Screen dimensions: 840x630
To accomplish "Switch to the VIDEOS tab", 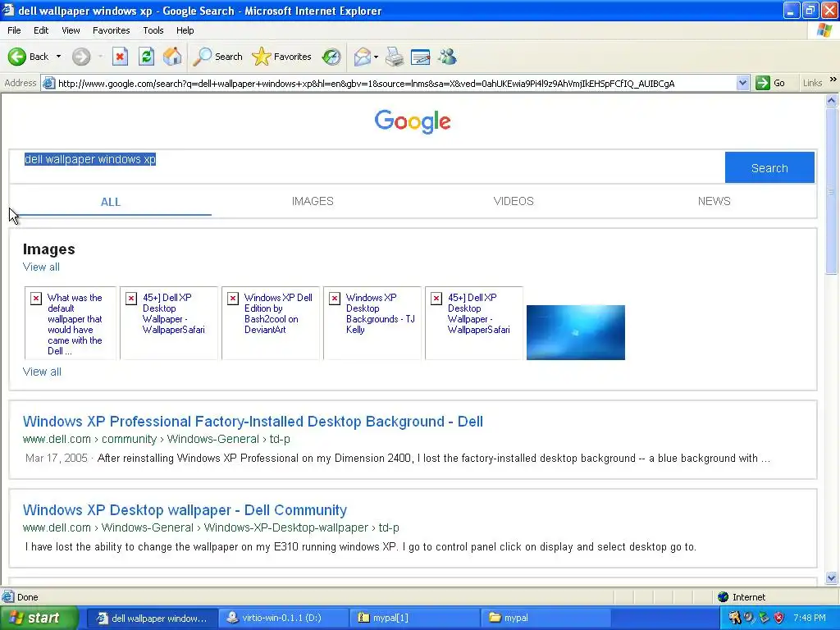I will 514,201.
